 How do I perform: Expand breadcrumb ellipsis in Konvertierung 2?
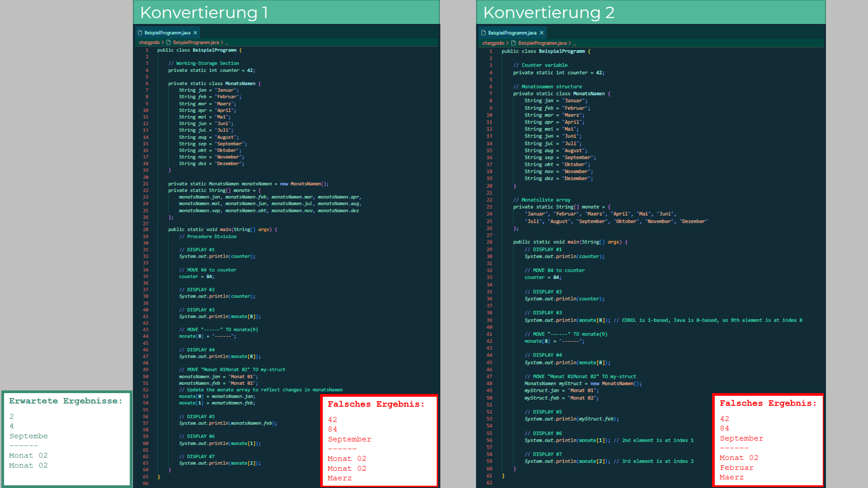[574, 44]
